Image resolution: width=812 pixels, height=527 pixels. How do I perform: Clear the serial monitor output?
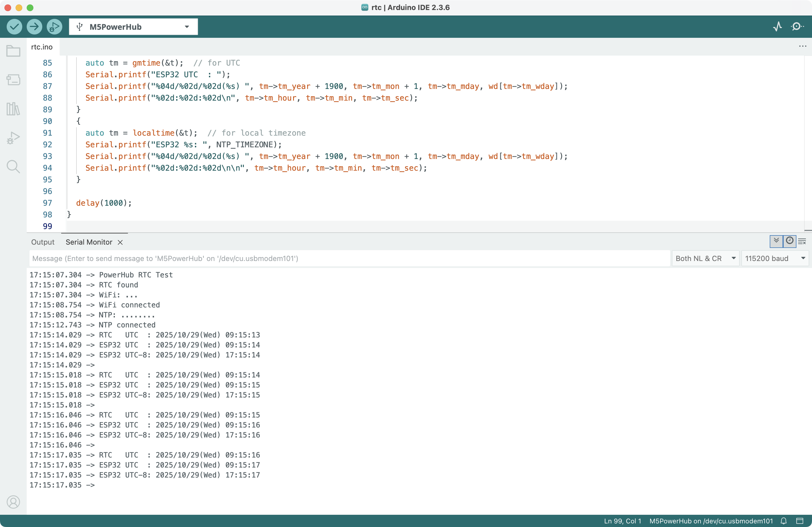pyautogui.click(x=802, y=242)
